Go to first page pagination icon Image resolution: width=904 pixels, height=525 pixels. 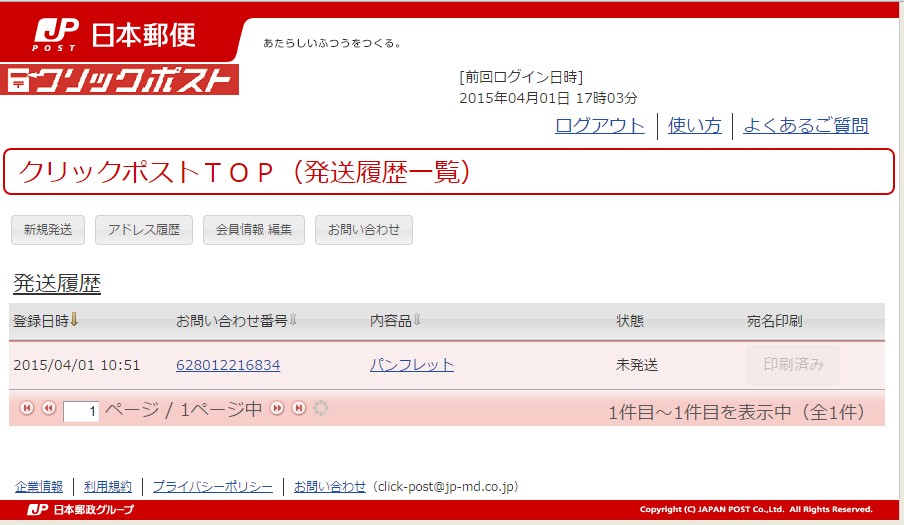coord(27,408)
